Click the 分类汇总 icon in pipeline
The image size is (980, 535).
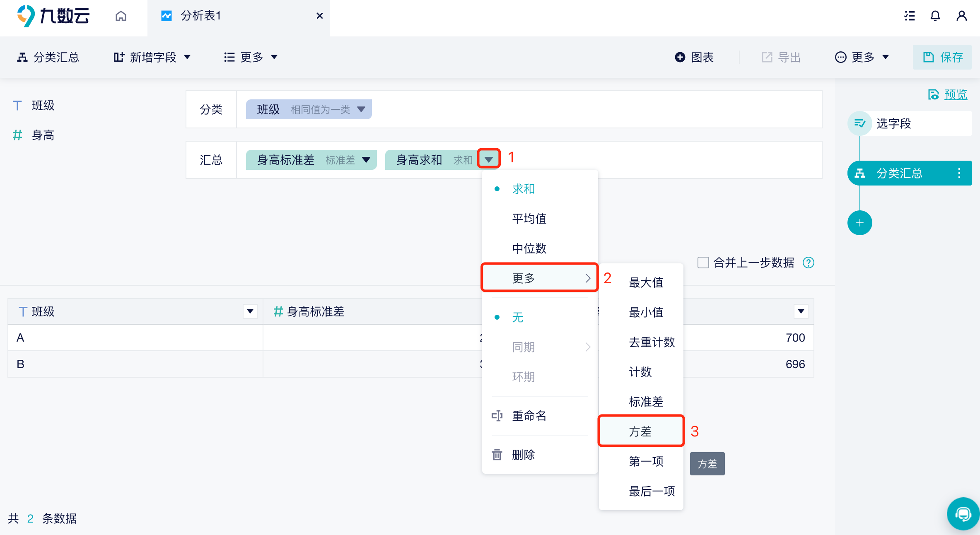[860, 173]
